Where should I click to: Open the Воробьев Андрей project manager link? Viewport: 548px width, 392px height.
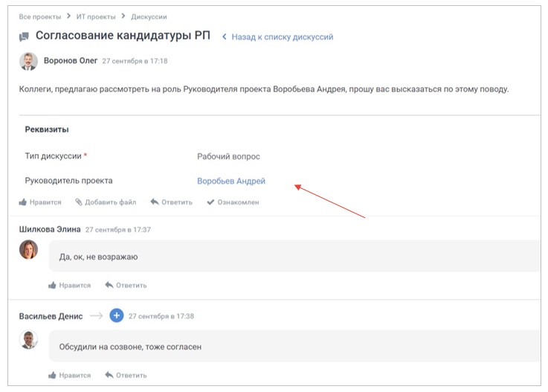[x=231, y=181]
